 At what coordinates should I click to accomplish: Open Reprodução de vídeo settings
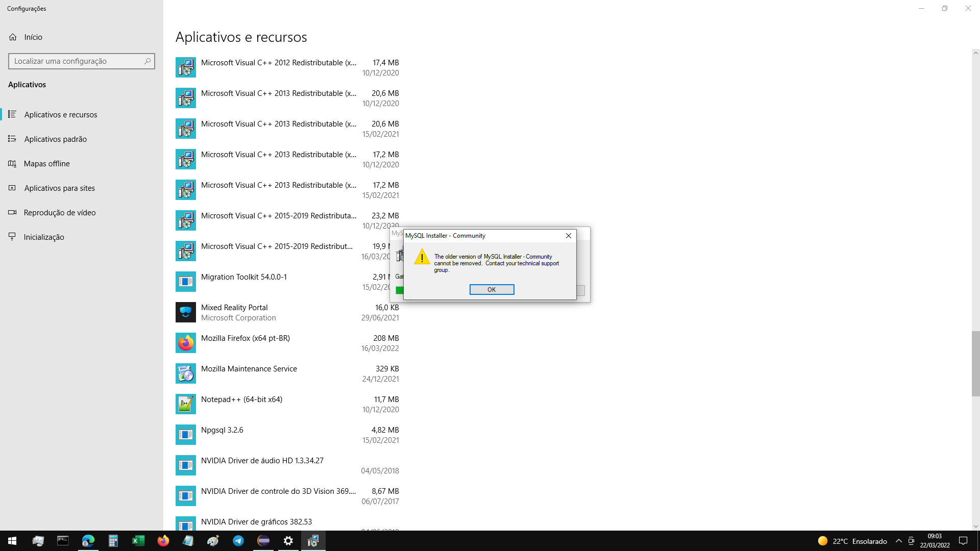pyautogui.click(x=60, y=213)
